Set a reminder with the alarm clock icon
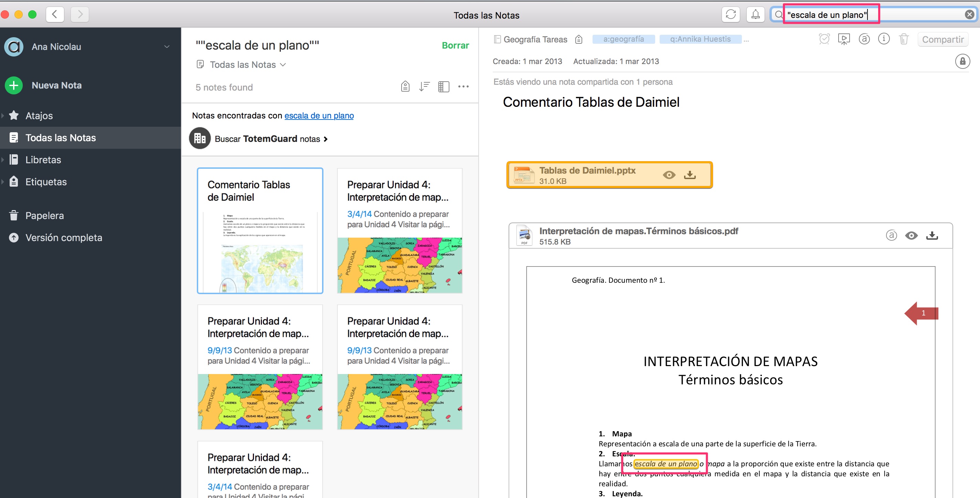980x498 pixels. click(x=824, y=39)
